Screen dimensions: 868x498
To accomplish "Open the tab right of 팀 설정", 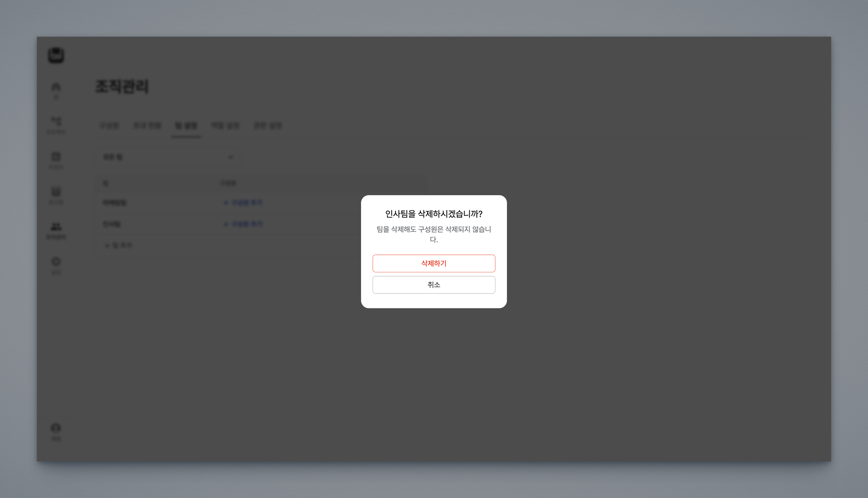I will (x=225, y=126).
